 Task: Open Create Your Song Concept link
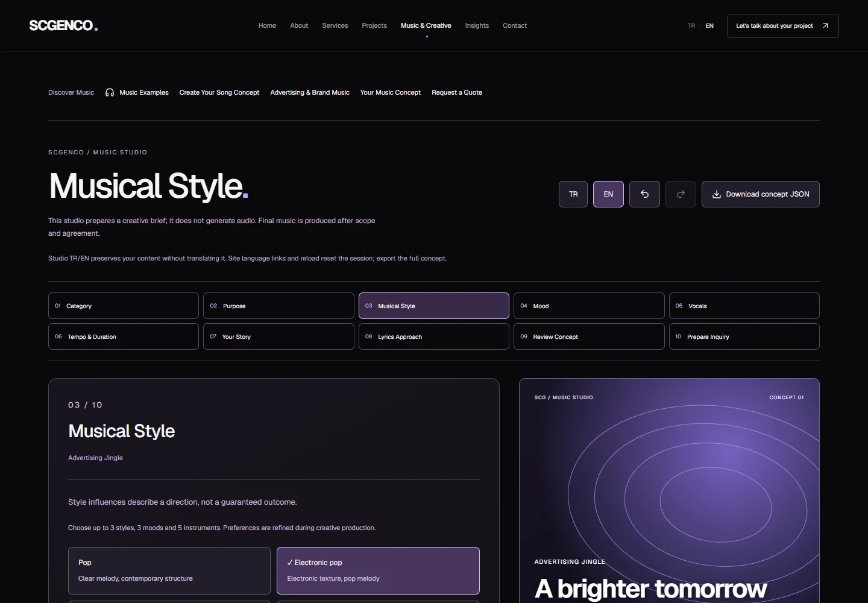(219, 92)
